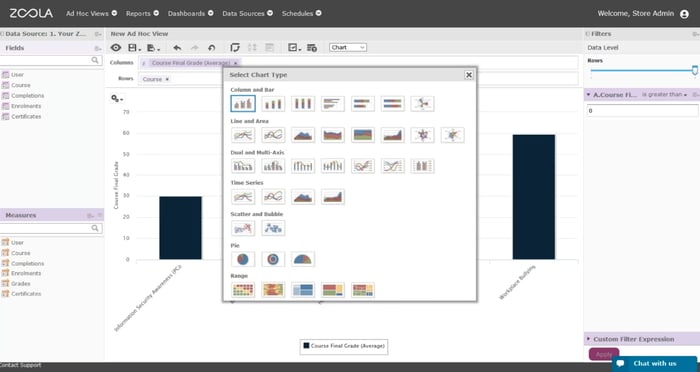The width and height of the screenshot is (700, 372).
Task: Pick the Percent Area chart icon
Action: click(x=362, y=135)
